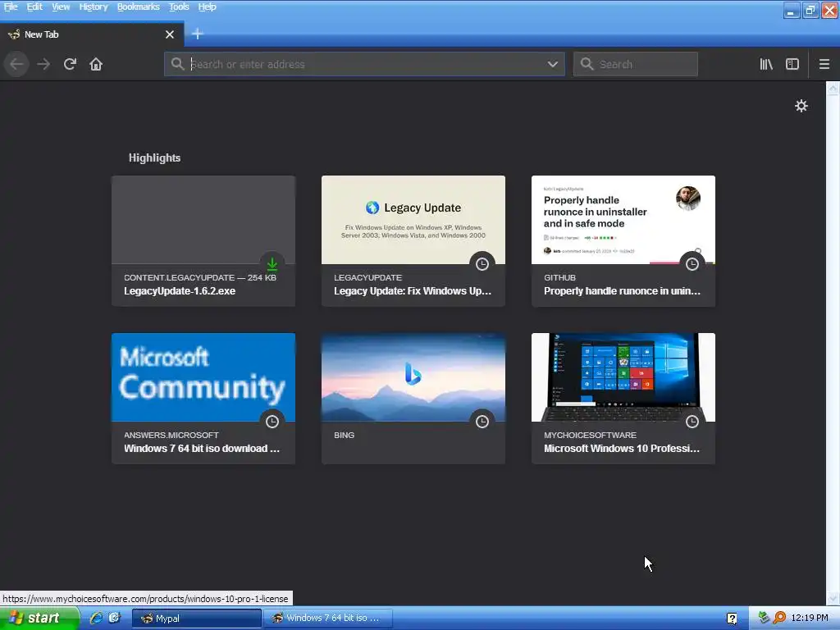Click the second quick launch browser icon
The width and height of the screenshot is (840, 630).
pyautogui.click(x=115, y=618)
